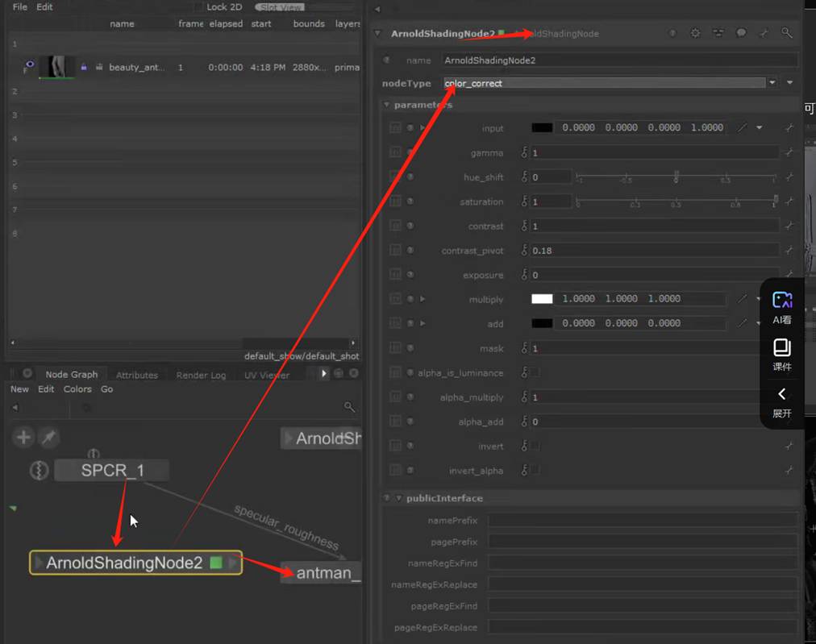Click the plus add-node button in Node Graph
This screenshot has width=816, height=644.
point(23,438)
